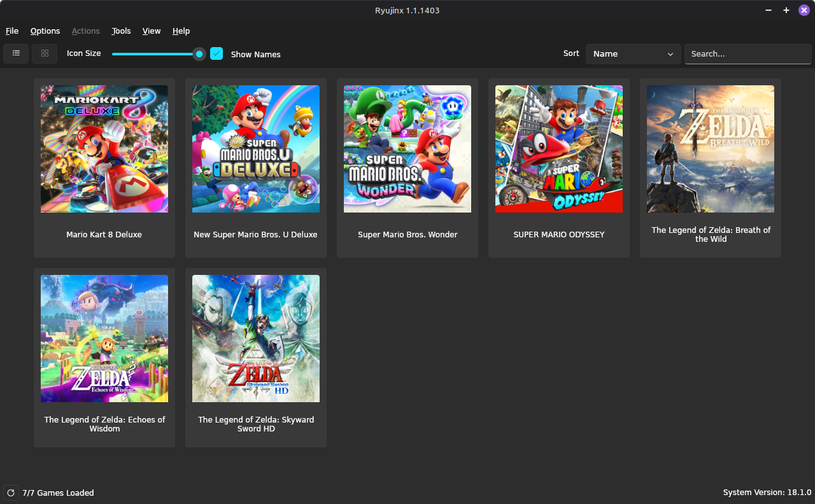
Task: Select the Mario Kart 8 Deluxe cover art
Action: [104, 149]
